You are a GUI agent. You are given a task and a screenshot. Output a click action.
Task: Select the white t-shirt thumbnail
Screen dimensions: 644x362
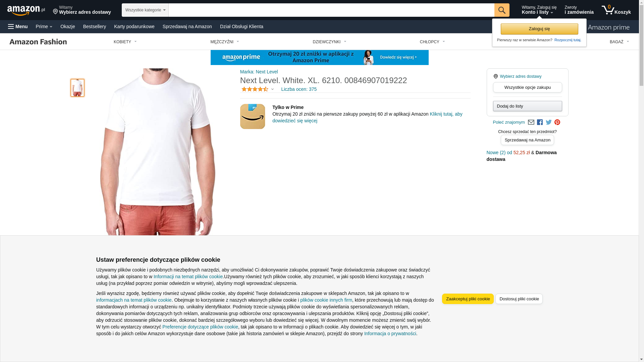(77, 88)
